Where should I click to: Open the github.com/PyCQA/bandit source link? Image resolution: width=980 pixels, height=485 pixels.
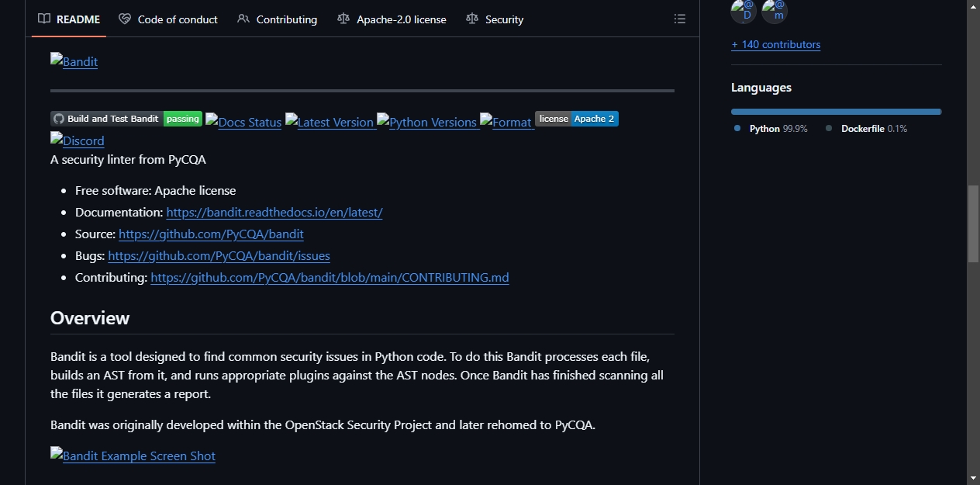211,234
